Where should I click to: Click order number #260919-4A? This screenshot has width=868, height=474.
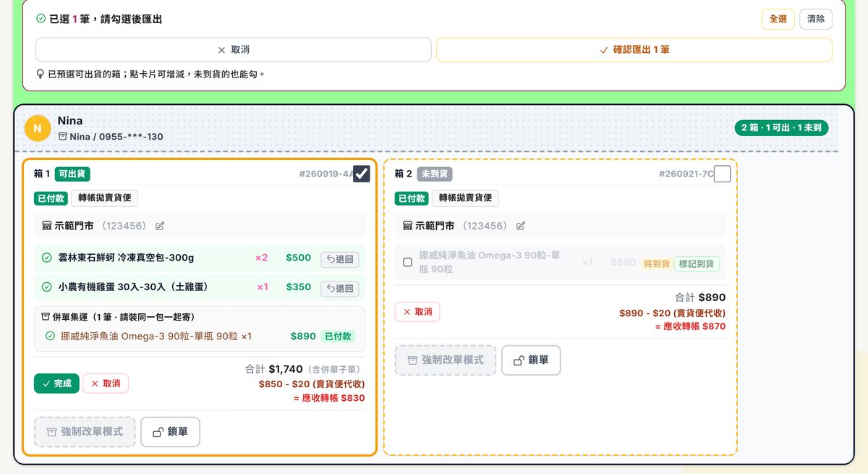tap(325, 174)
